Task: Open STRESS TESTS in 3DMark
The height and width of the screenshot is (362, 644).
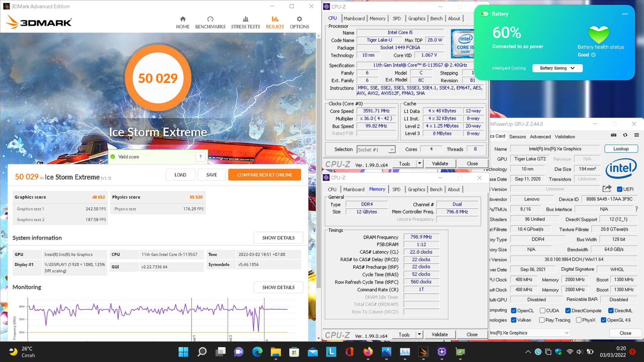Action: [x=246, y=22]
